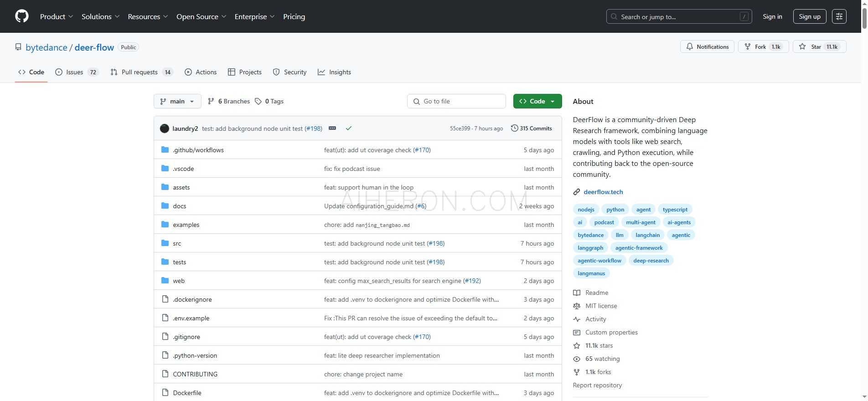The image size is (868, 401).
Task: Expand the Resources menu
Action: pyautogui.click(x=148, y=16)
